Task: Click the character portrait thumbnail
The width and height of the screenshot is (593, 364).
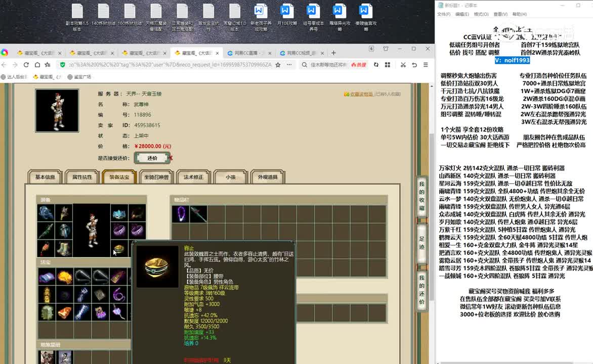Action: (x=57, y=111)
